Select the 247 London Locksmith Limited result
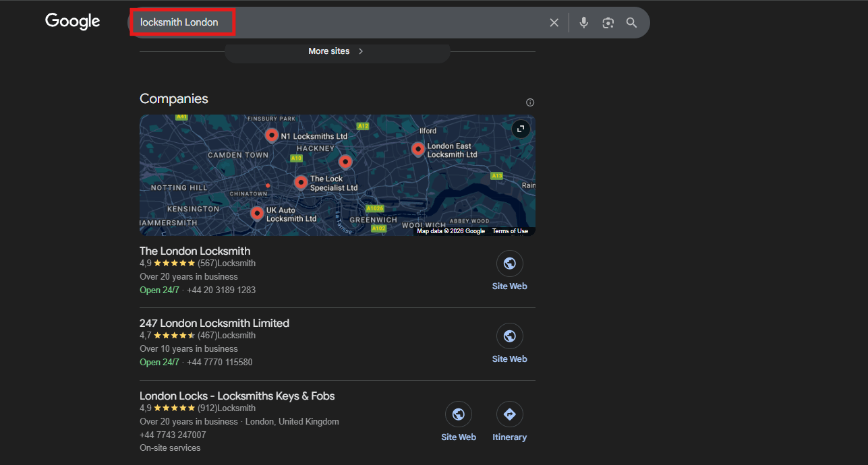Screen dimensions: 868x465 click(214, 323)
